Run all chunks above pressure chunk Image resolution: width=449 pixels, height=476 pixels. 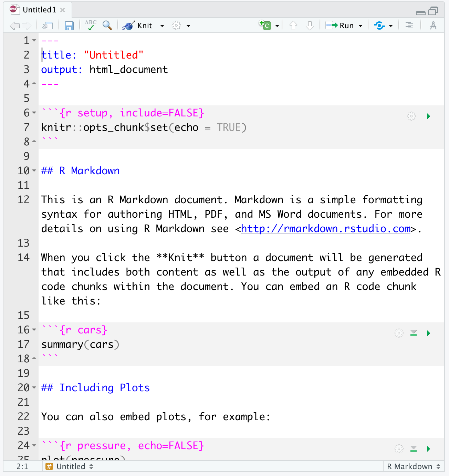pos(414,449)
